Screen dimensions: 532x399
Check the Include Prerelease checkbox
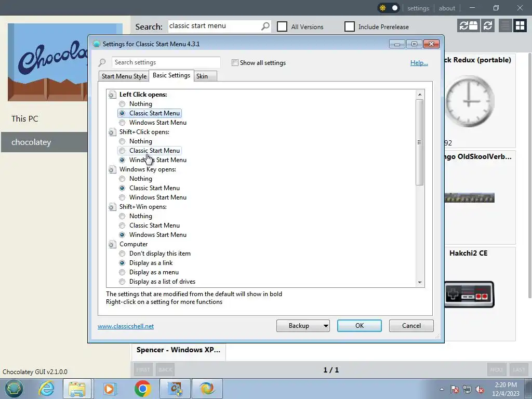tap(350, 26)
